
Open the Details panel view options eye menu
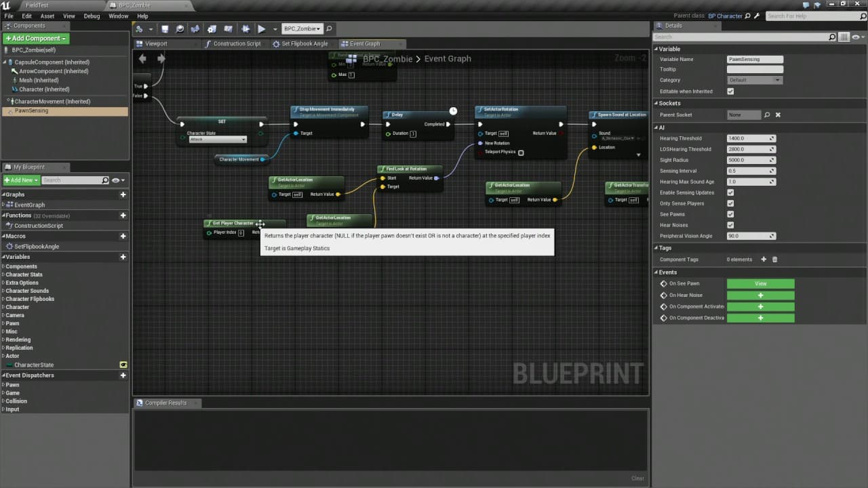(x=858, y=37)
